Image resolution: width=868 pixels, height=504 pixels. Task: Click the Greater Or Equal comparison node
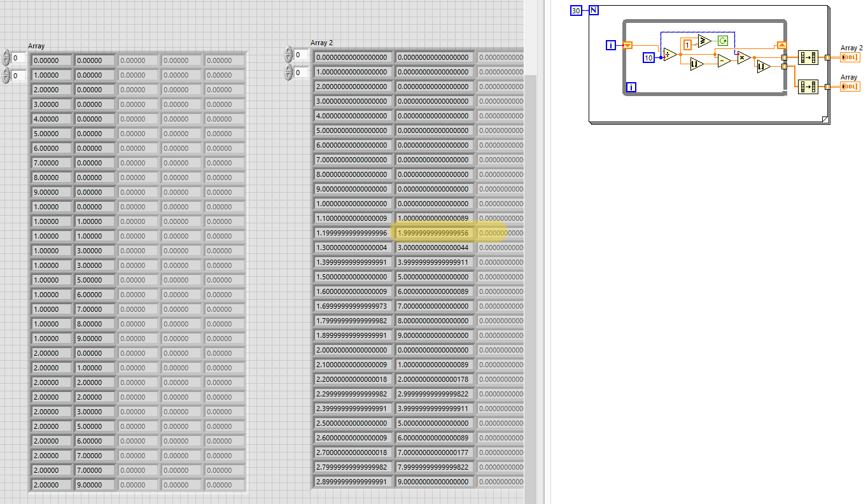pyautogui.click(x=704, y=41)
